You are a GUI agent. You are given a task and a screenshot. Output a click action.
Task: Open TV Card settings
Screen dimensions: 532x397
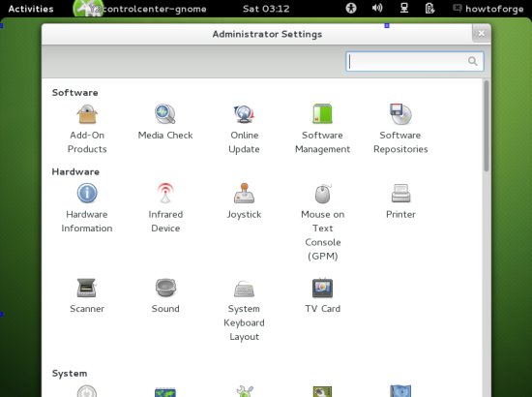click(x=322, y=295)
